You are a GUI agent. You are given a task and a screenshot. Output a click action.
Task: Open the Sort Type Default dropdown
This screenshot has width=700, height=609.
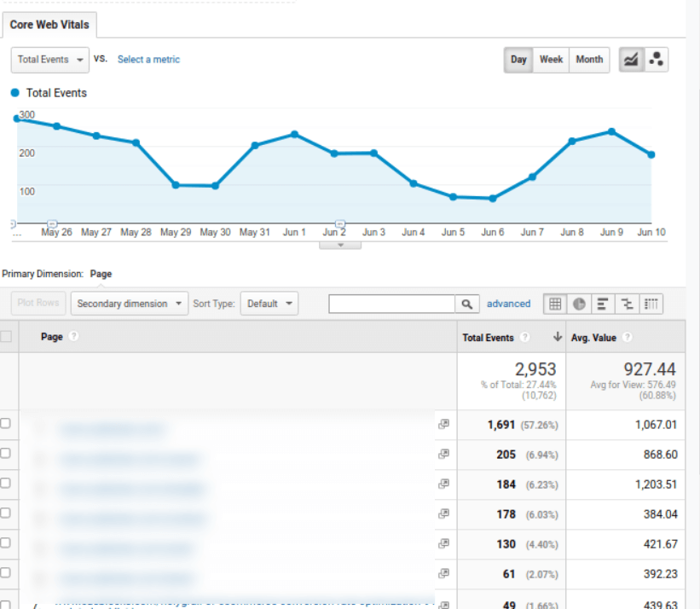[x=269, y=304]
